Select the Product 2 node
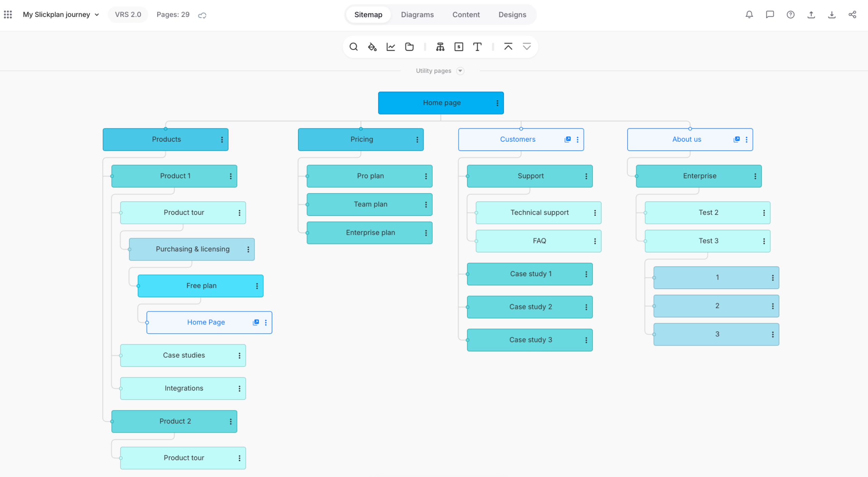Screen dimensions: 868x477 (x=174, y=421)
